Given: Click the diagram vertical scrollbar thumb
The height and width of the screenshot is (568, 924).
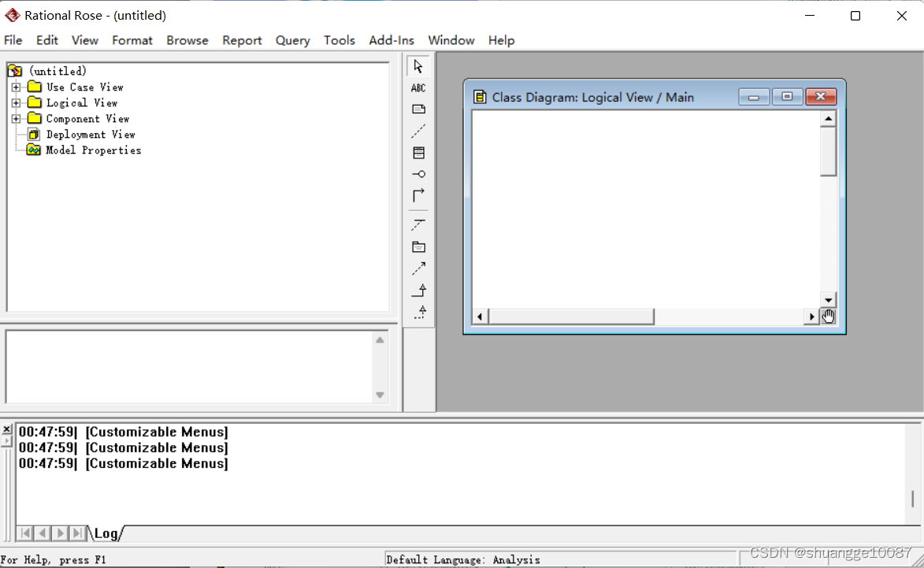Looking at the screenshot, I should tap(828, 151).
